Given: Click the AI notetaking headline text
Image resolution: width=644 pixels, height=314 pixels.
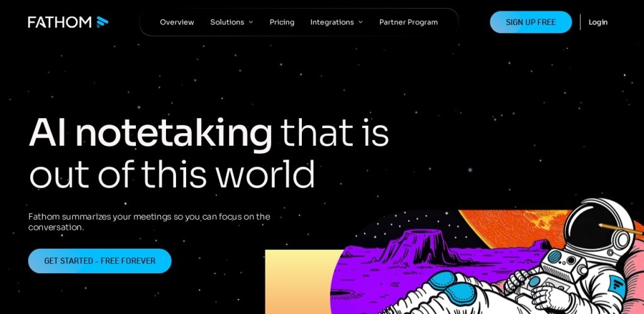Looking at the screenshot, I should coord(150,133).
